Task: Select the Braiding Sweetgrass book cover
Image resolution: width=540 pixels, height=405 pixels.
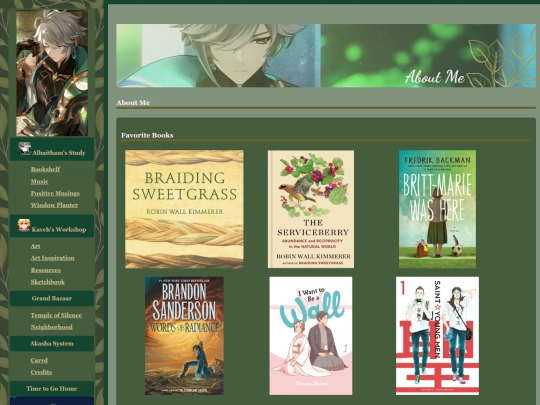Action: [x=184, y=209]
